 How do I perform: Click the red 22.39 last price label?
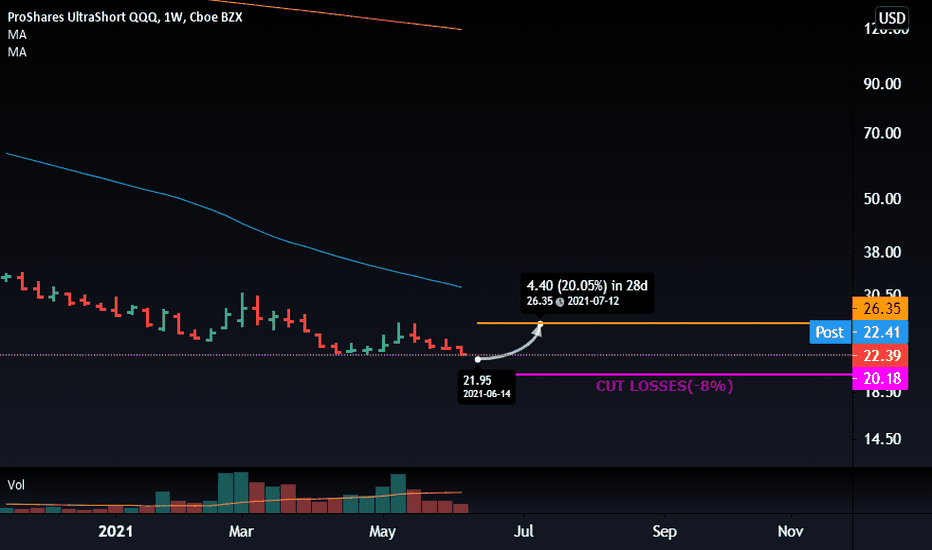880,356
